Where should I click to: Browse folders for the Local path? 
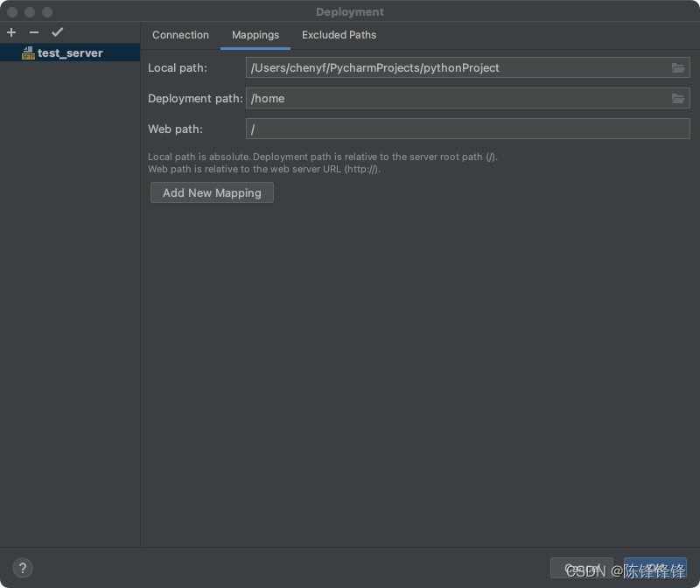[x=677, y=66]
